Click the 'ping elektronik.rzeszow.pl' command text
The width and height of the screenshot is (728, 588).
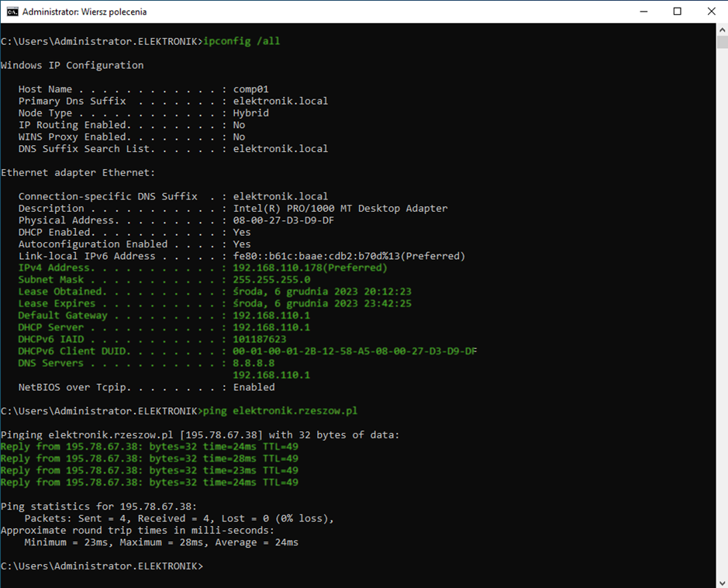[x=280, y=410]
